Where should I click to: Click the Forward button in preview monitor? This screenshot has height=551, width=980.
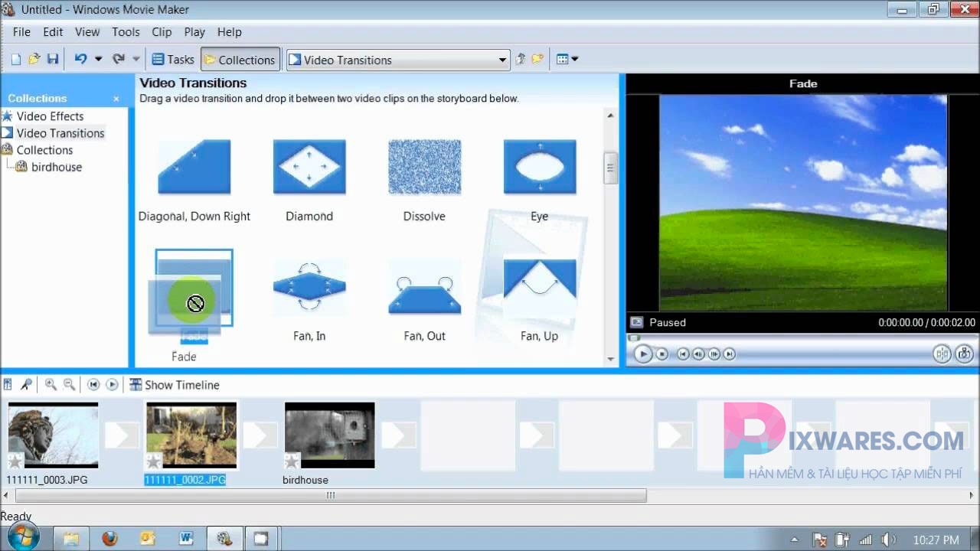tap(730, 354)
